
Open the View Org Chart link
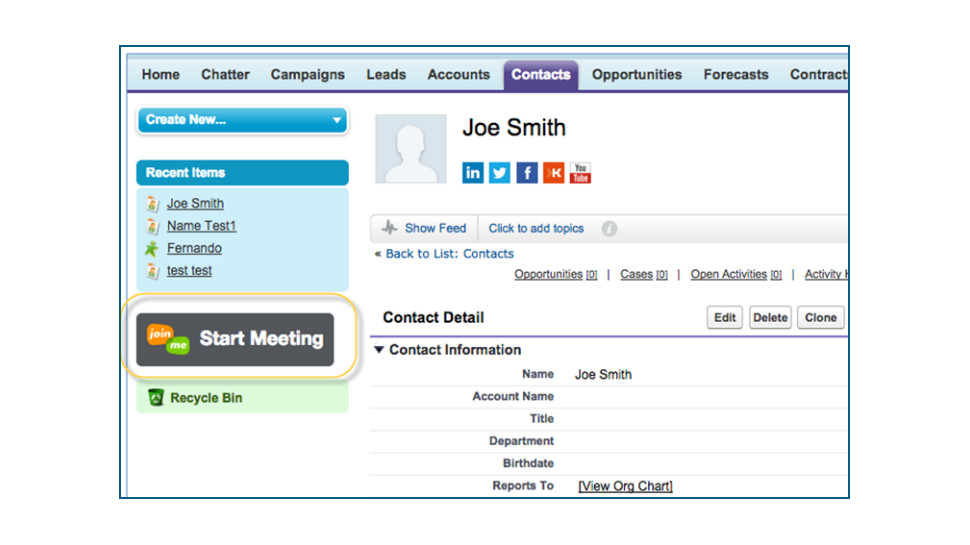coord(625,487)
